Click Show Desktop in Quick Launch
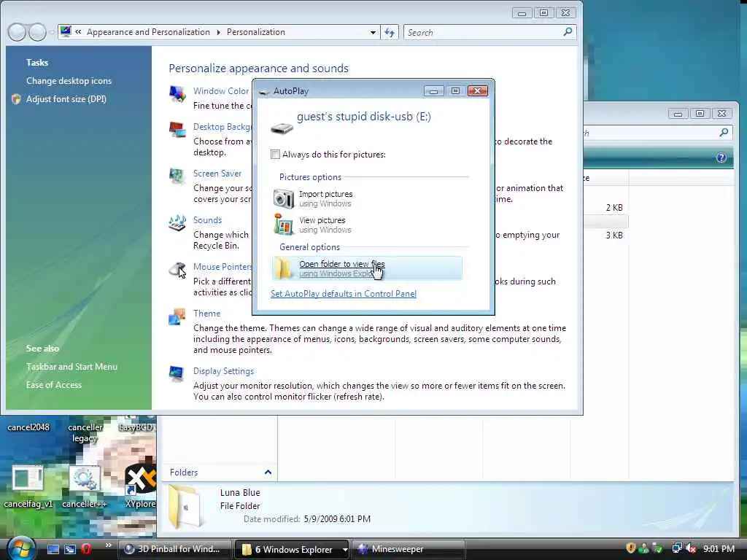Screen dimensions: 747x560 coord(53,549)
